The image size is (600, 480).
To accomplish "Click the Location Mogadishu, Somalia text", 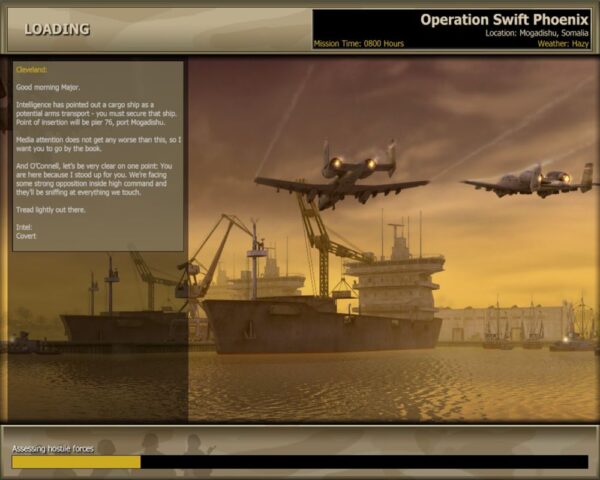I will [x=535, y=33].
